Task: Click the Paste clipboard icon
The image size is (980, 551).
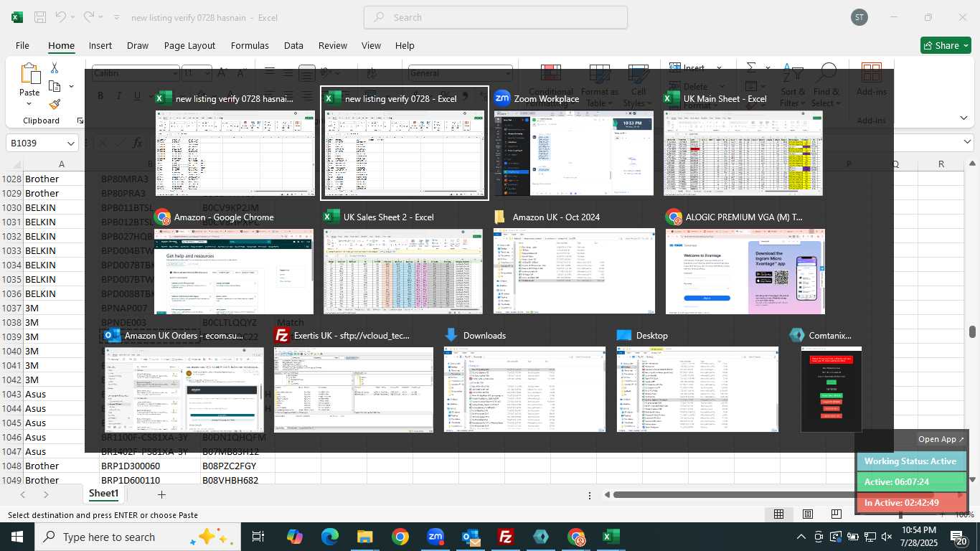Action: click(29, 74)
